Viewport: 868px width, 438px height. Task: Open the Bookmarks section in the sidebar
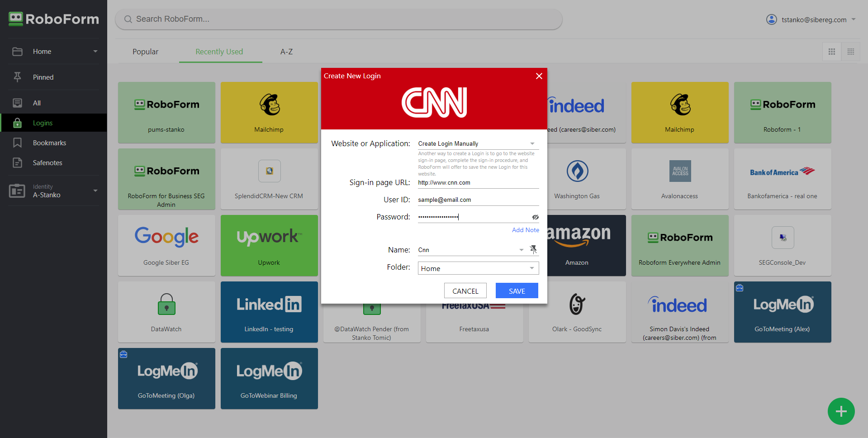[x=50, y=143]
